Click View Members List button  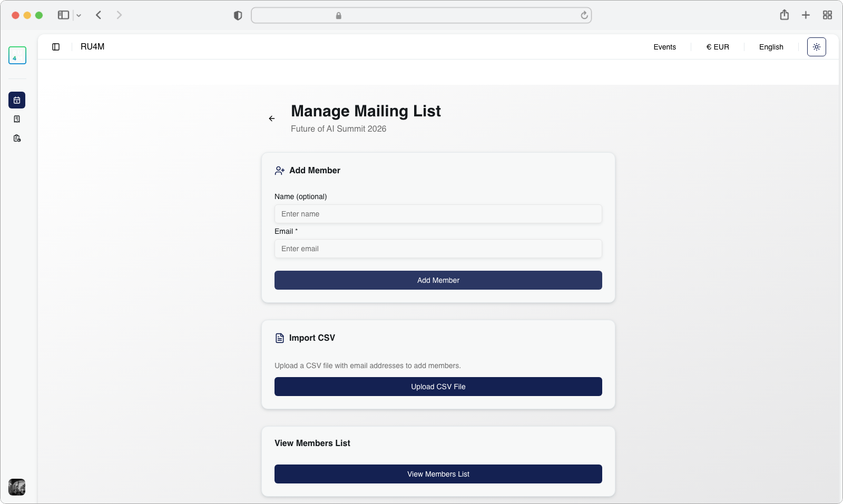tap(438, 474)
